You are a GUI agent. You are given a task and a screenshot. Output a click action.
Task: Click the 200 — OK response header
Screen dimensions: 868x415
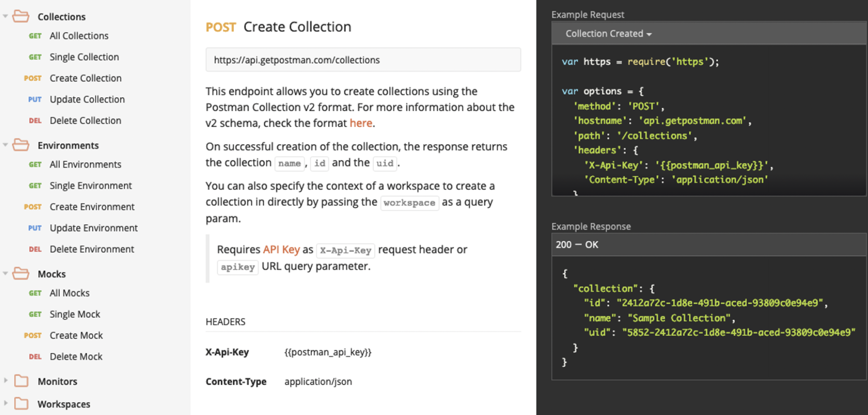point(577,245)
